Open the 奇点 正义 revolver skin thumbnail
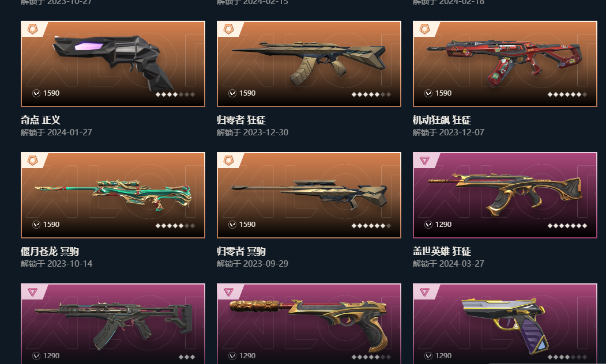 tap(113, 64)
